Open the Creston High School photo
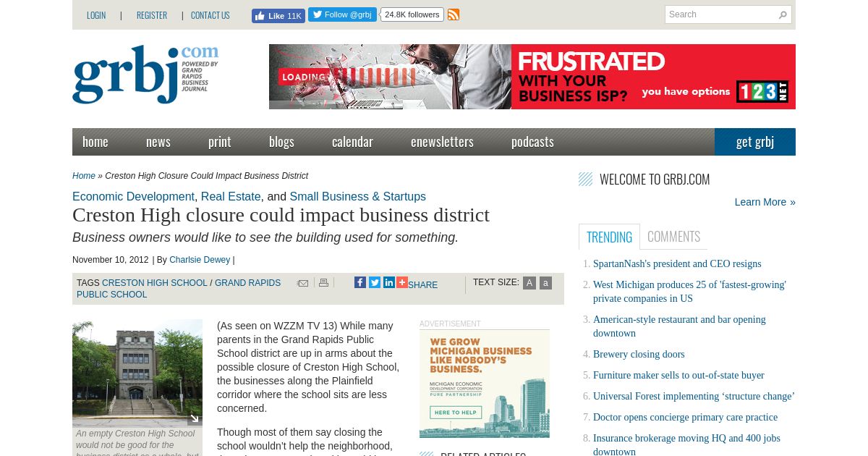The height and width of the screenshot is (456, 868). (x=137, y=373)
